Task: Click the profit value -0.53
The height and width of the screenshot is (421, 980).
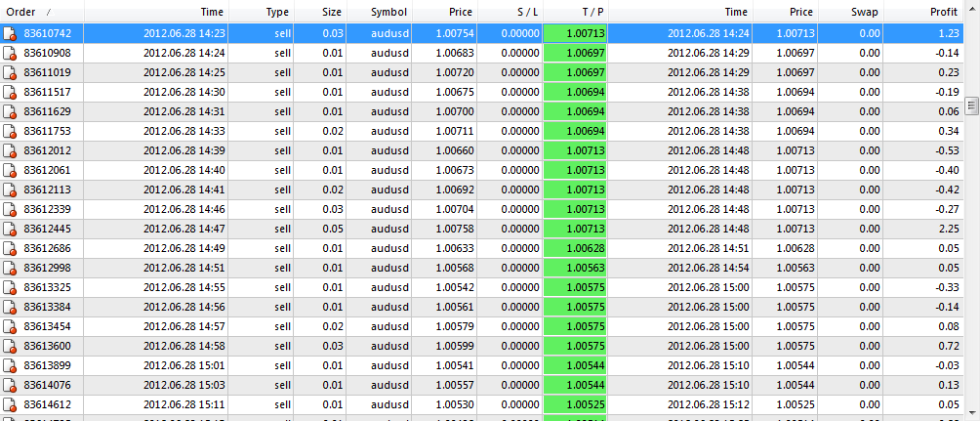Action: (948, 150)
